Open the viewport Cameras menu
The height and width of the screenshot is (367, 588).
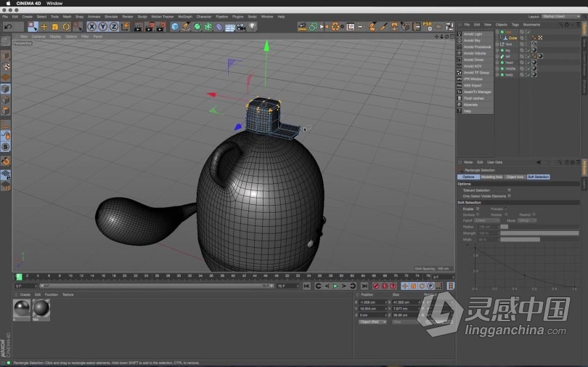click(38, 36)
